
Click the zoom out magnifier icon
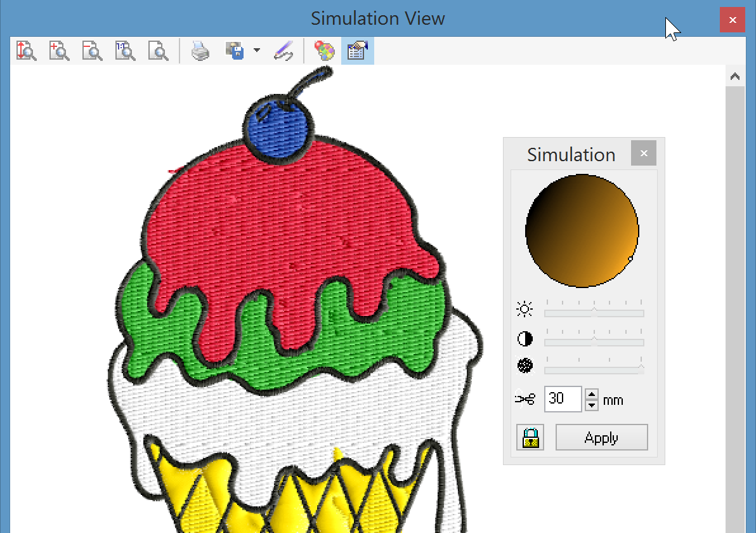92,51
